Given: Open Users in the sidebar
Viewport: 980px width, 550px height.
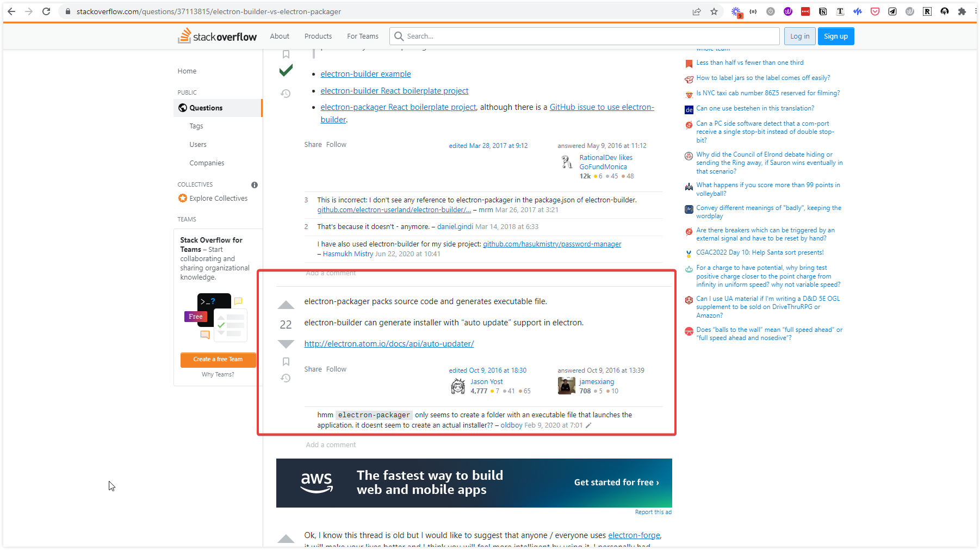Looking at the screenshot, I should pyautogui.click(x=198, y=145).
